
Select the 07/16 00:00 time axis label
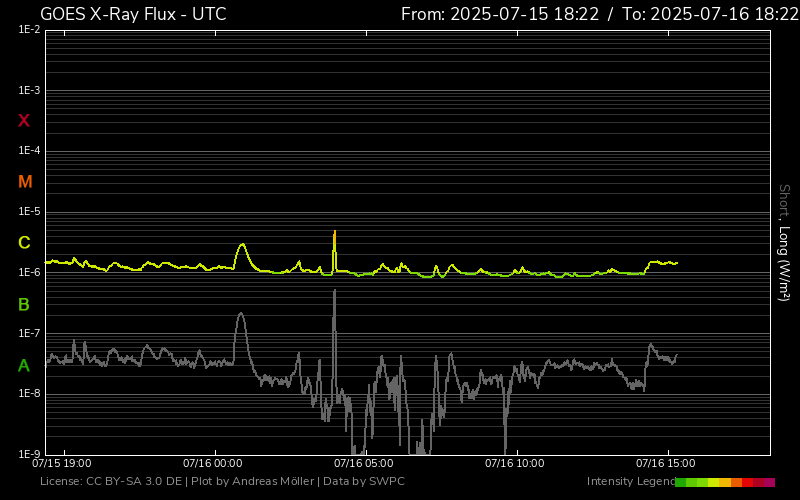pyautogui.click(x=212, y=464)
